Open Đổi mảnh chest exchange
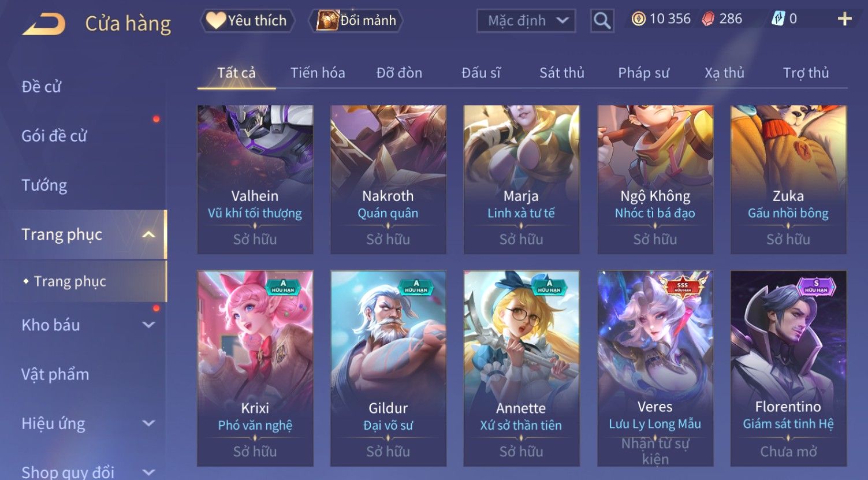The width and height of the screenshot is (868, 480). [x=357, y=21]
